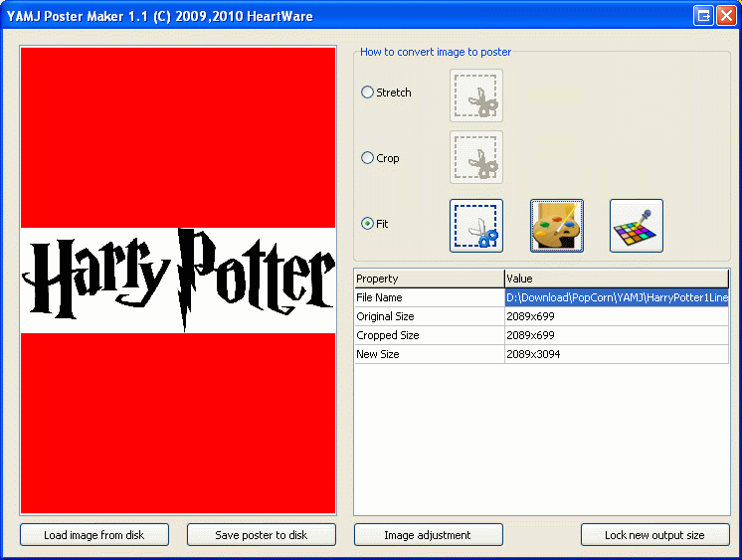Select the Cropped Size property cell
The height and width of the screenshot is (560, 742).
click(430, 335)
